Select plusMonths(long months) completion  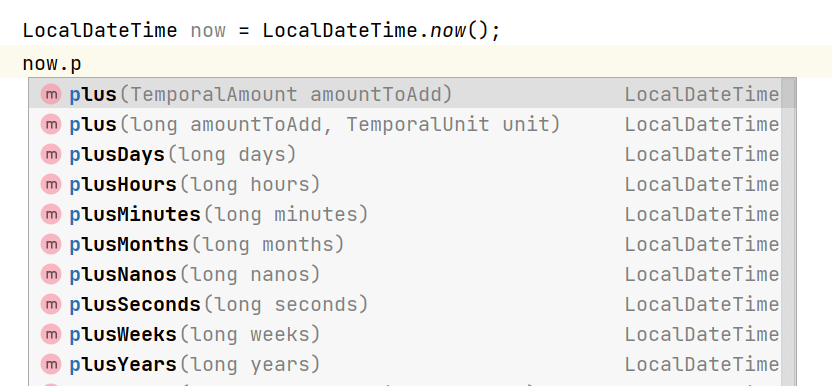tap(405, 244)
